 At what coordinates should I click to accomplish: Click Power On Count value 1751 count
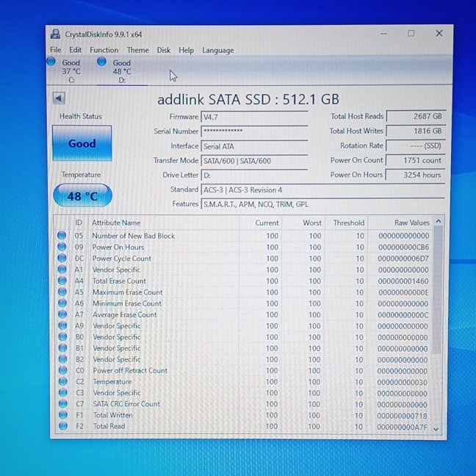point(416,160)
